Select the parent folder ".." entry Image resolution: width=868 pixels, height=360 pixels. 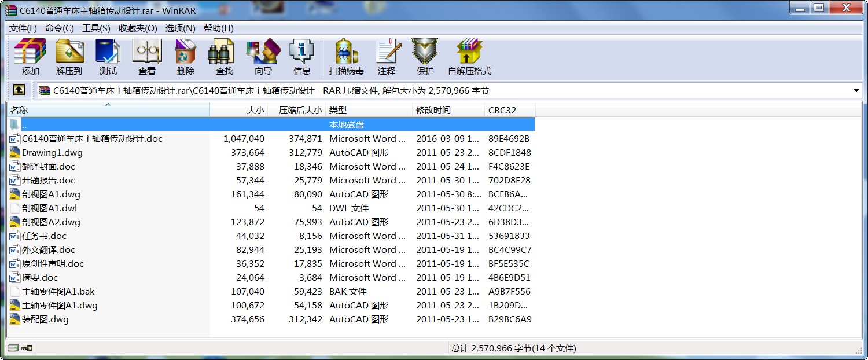[24, 124]
